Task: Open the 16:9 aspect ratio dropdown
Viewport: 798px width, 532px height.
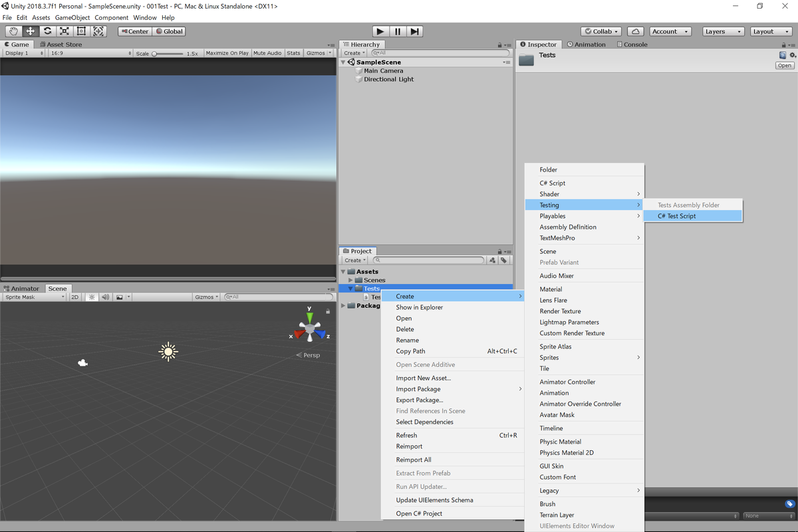Action: 91,53
